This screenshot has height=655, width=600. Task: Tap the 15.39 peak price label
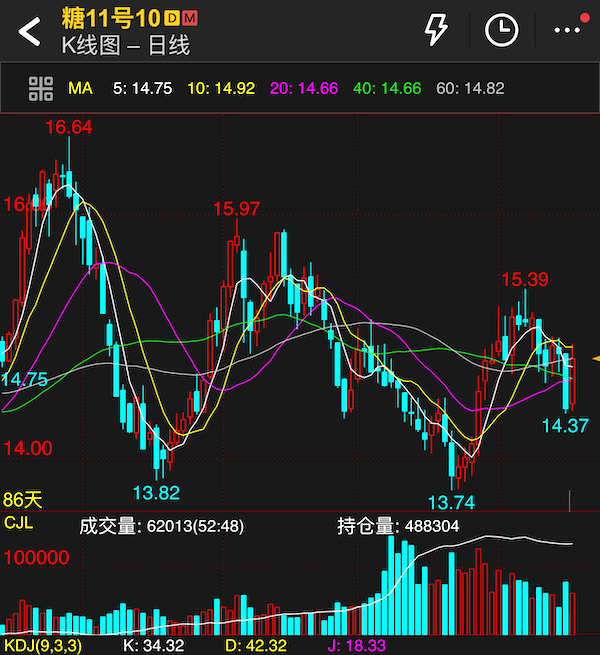[x=525, y=279]
